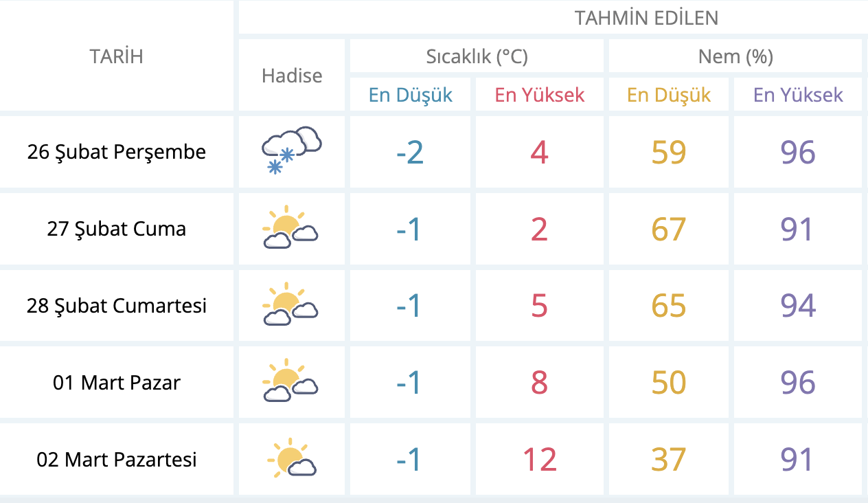This screenshot has height=503, width=868.
Task: Select the TARİH column header
Action: (x=117, y=56)
